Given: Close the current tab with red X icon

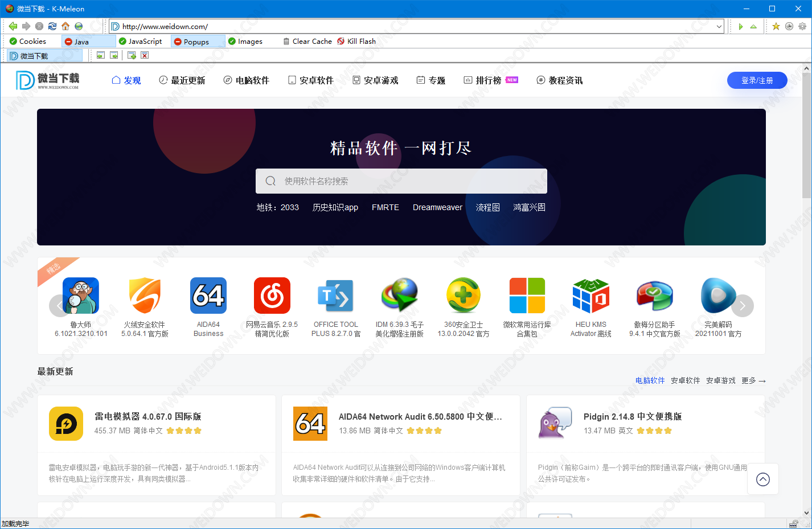Looking at the screenshot, I should coord(145,55).
